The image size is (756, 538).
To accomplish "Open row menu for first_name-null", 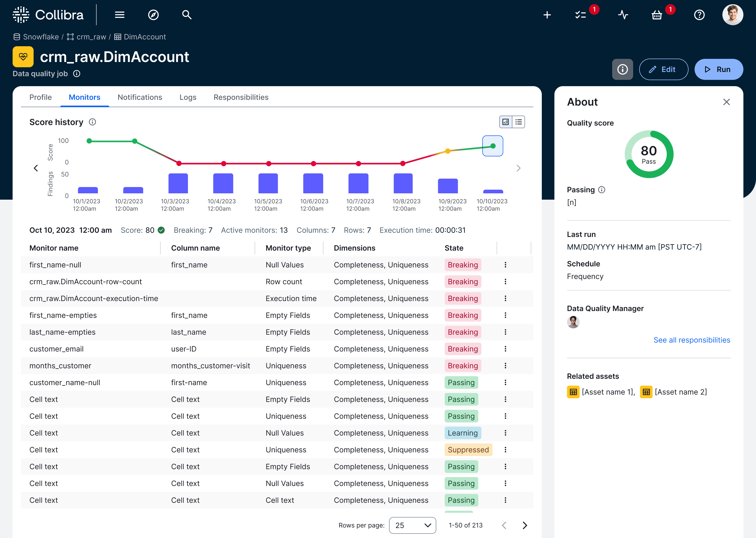I will click(505, 265).
